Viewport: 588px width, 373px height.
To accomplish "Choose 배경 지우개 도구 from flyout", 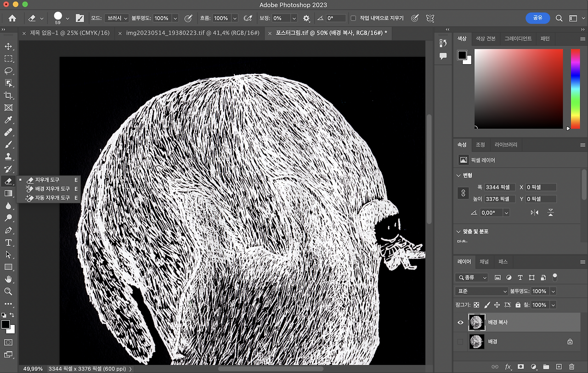I will pyautogui.click(x=52, y=189).
